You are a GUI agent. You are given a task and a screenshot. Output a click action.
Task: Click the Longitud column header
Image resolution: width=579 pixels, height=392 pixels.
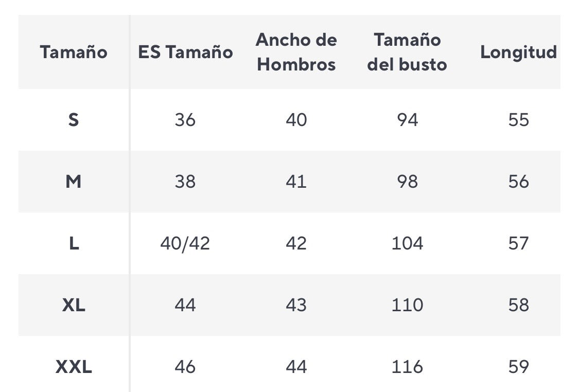tap(518, 52)
